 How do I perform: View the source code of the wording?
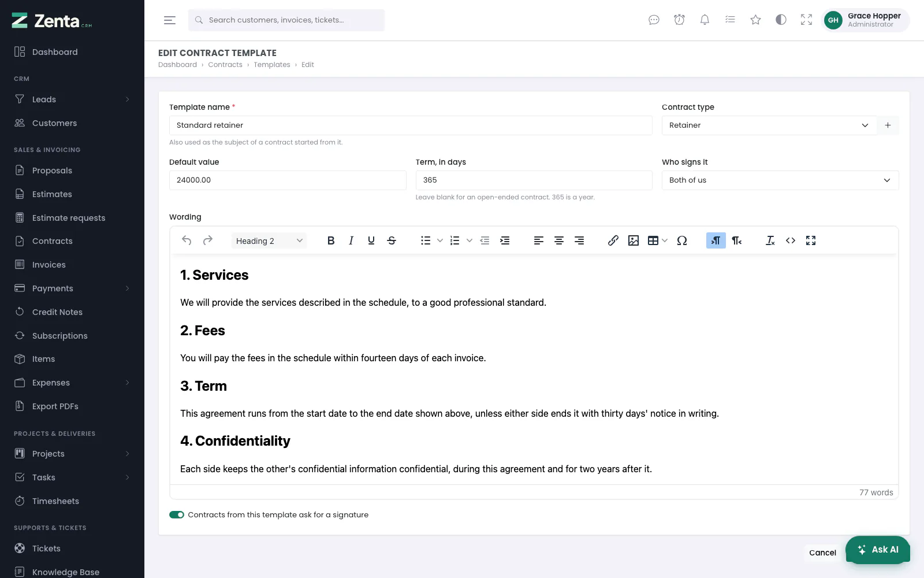pos(791,240)
